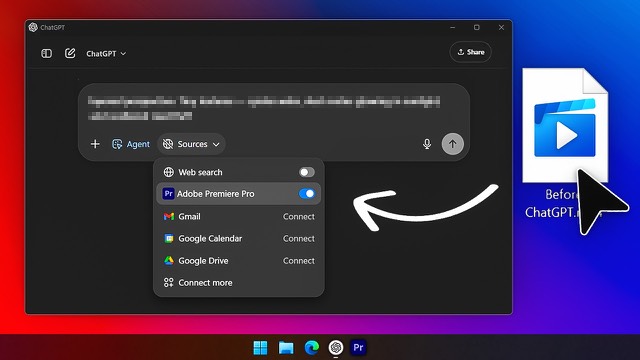Viewport: 640px width, 360px height.
Task: Expand the Sources dropdown
Action: coord(191,144)
